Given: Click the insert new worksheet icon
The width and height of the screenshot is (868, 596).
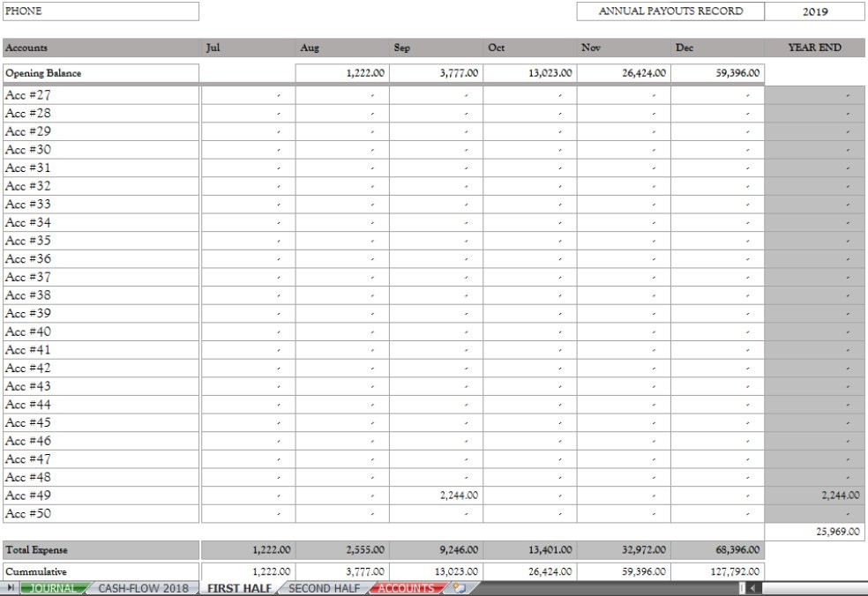Looking at the screenshot, I should [x=460, y=588].
